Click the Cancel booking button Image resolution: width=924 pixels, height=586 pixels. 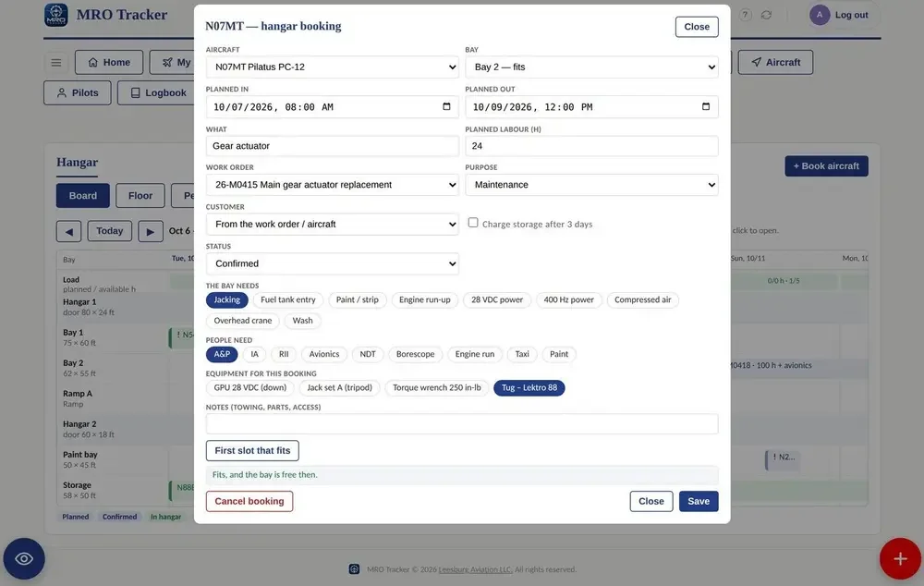(x=249, y=502)
